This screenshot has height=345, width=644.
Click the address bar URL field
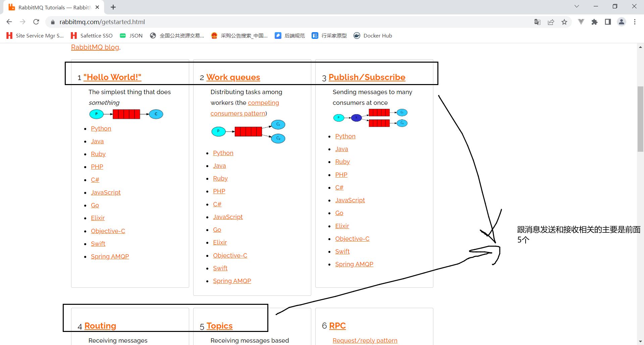pyautogui.click(x=288, y=22)
